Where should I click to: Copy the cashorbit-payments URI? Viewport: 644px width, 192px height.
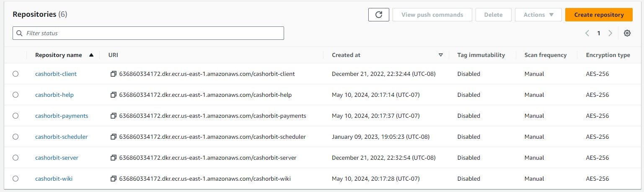click(x=113, y=116)
